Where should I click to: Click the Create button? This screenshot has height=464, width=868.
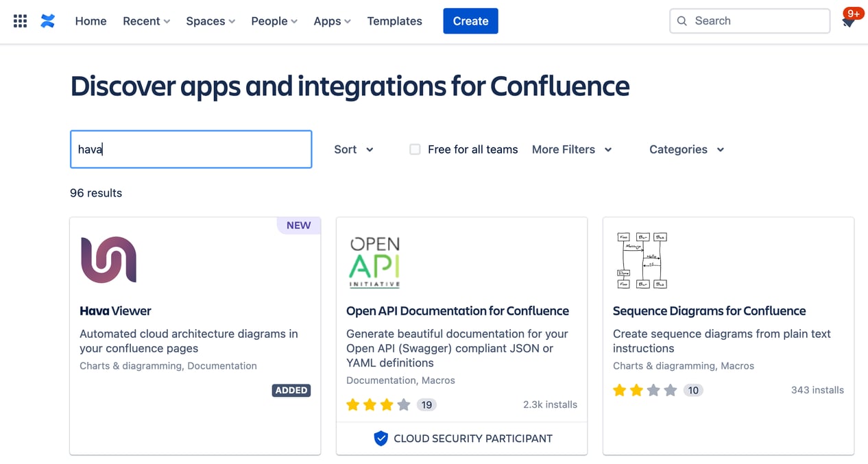[x=470, y=21]
